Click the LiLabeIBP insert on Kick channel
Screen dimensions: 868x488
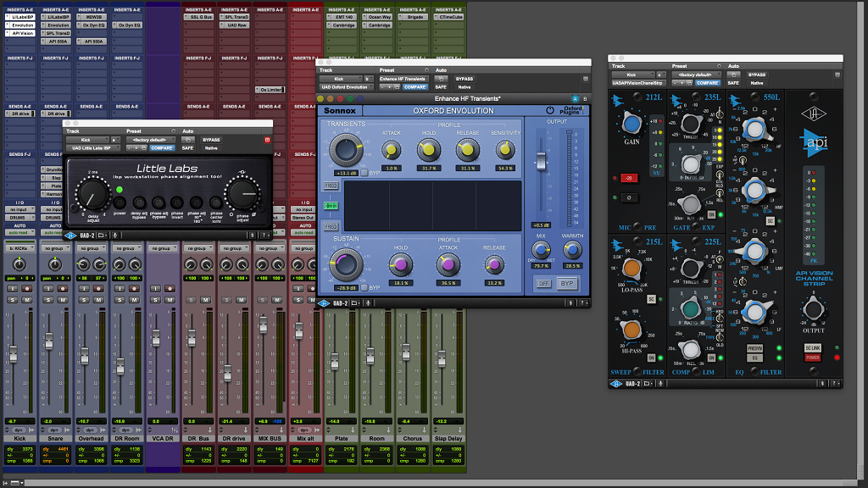20,17
